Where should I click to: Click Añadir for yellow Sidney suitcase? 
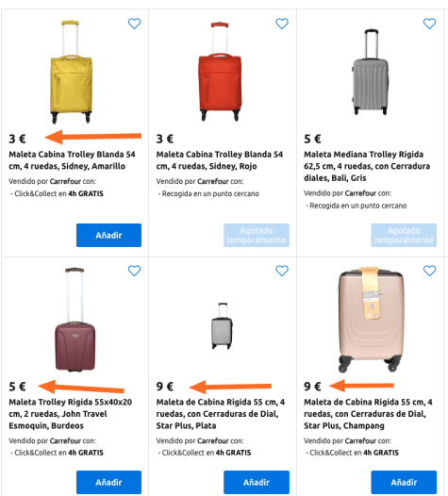pos(108,236)
